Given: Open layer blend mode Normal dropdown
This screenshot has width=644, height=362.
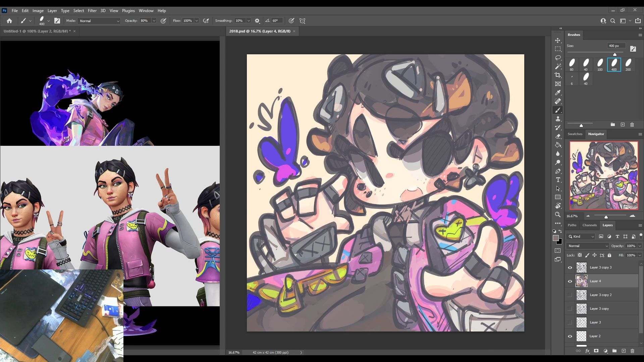Looking at the screenshot, I should point(587,246).
